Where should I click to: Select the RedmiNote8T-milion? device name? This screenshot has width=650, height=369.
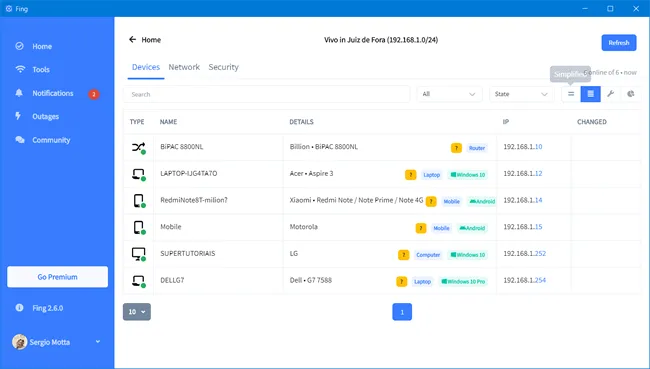pyautogui.click(x=194, y=200)
